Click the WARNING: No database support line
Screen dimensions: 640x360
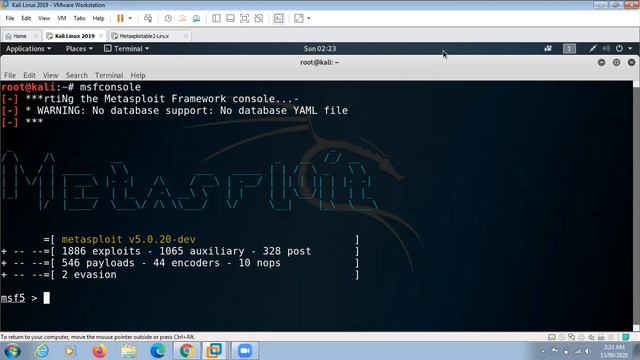tap(175, 110)
